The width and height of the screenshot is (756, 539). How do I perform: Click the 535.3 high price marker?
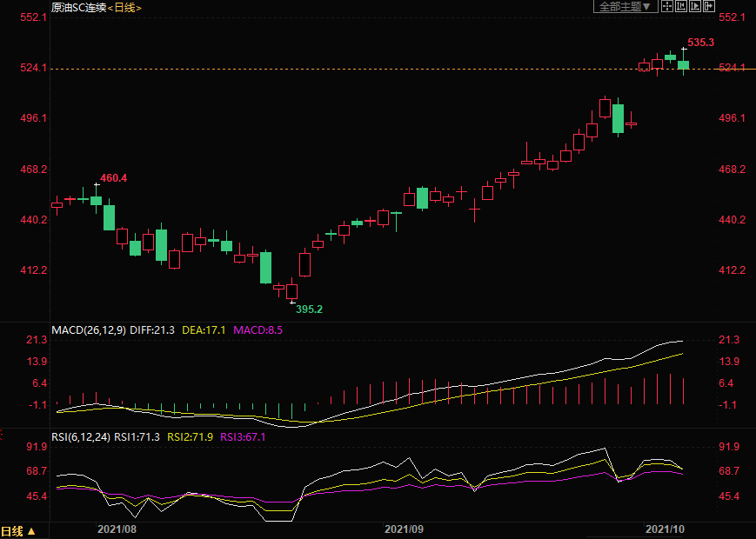click(700, 42)
